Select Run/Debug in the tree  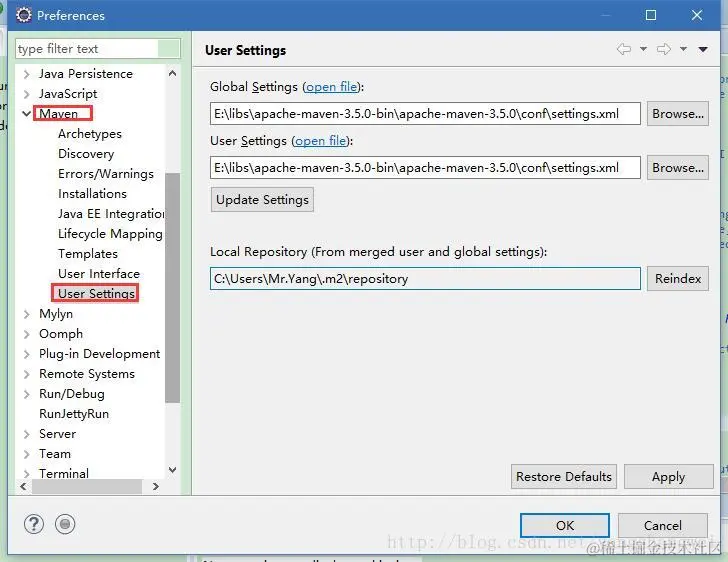pyautogui.click(x=72, y=394)
